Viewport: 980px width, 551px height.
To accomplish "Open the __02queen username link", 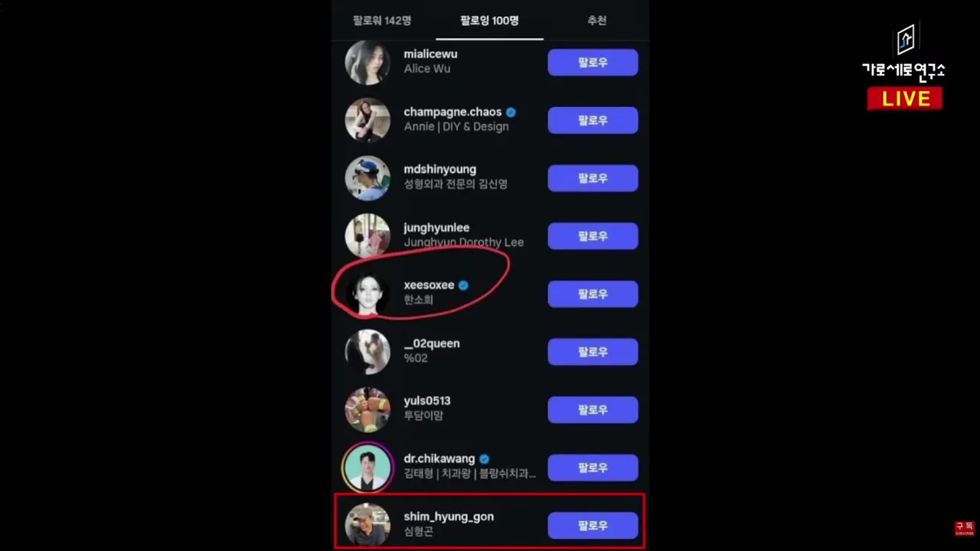I will click(432, 344).
